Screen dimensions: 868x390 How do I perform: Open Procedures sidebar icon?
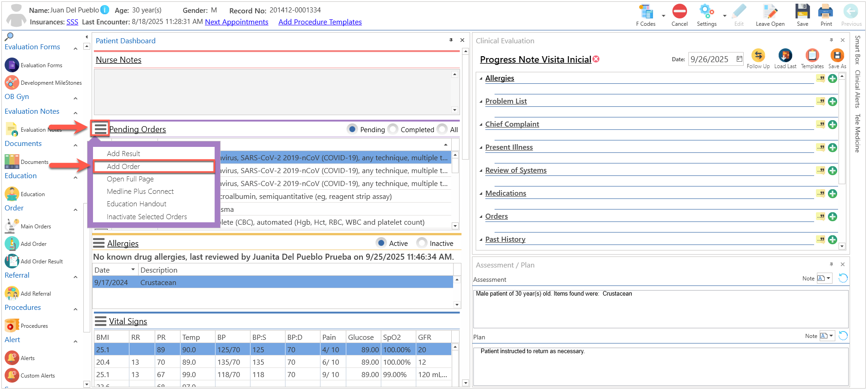(12, 326)
